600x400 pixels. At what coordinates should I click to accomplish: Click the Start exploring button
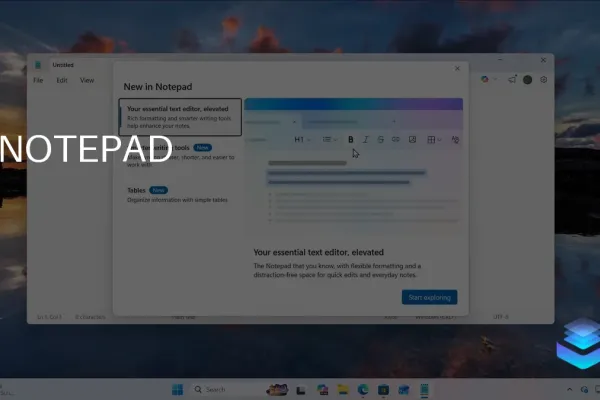coord(429,297)
